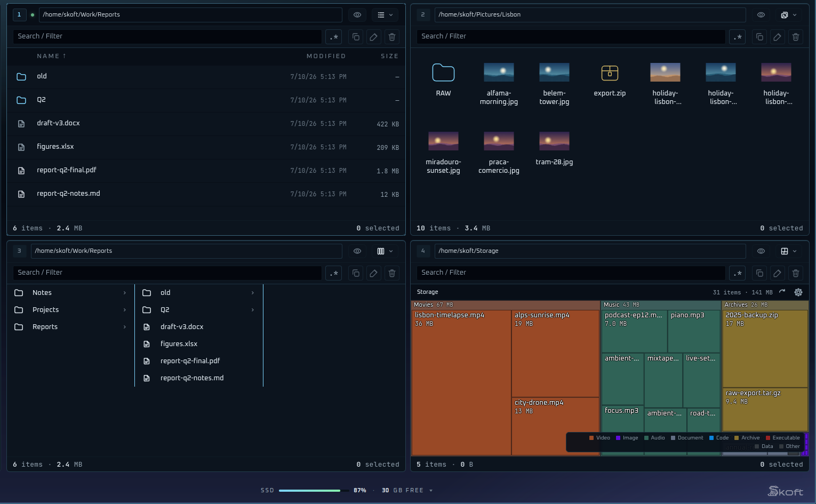816x504 pixels.
Task: Click the /home/skoft/Storage path field
Action: [590, 251]
